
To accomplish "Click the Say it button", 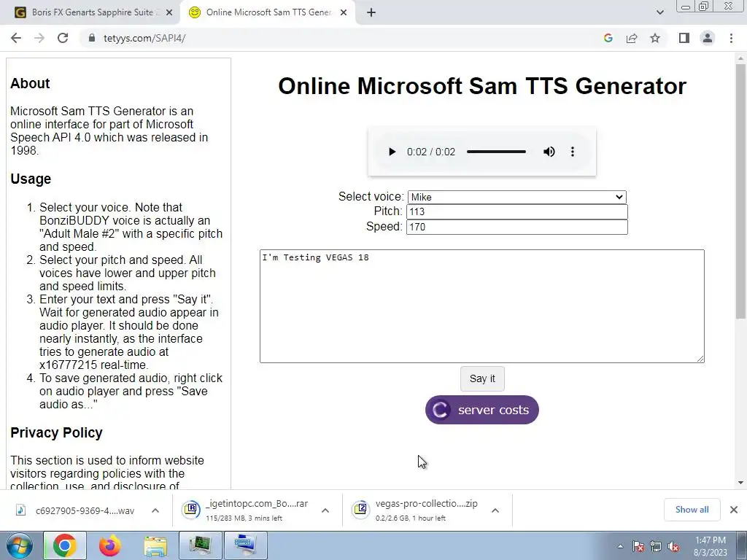I will (482, 378).
